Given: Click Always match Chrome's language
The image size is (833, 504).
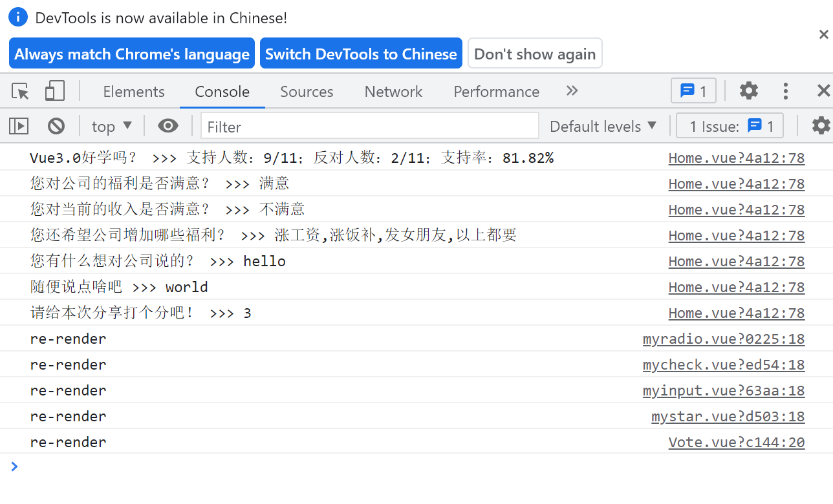Looking at the screenshot, I should pyautogui.click(x=132, y=54).
